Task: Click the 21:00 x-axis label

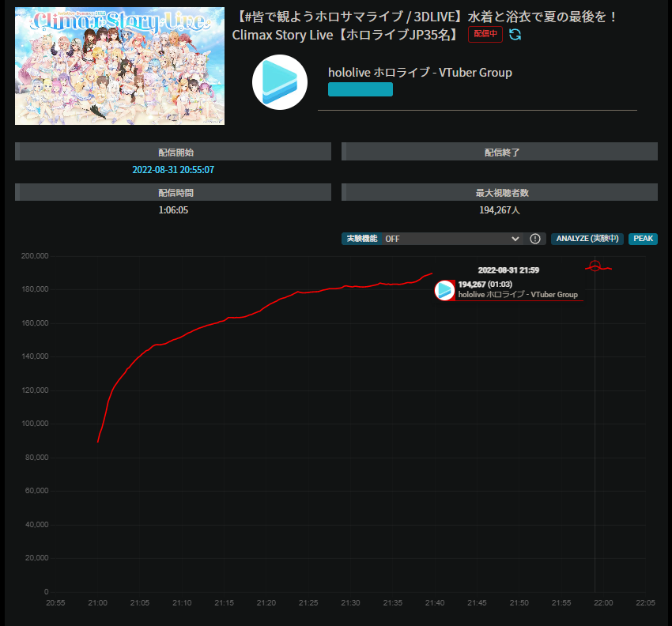Action: point(98,603)
